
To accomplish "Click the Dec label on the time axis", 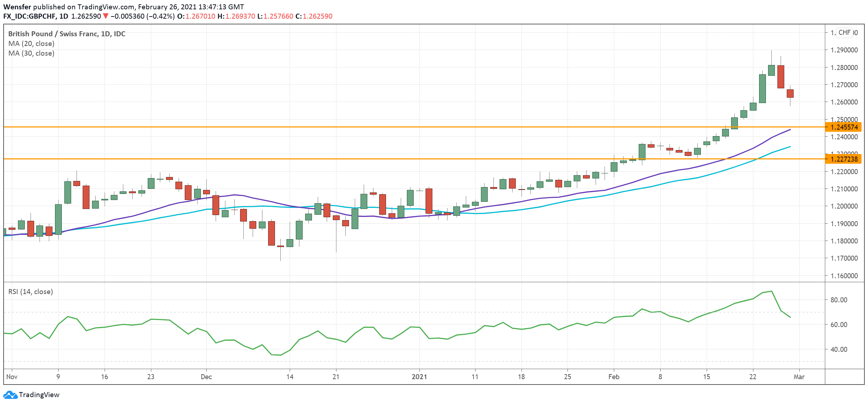I will pyautogui.click(x=206, y=377).
